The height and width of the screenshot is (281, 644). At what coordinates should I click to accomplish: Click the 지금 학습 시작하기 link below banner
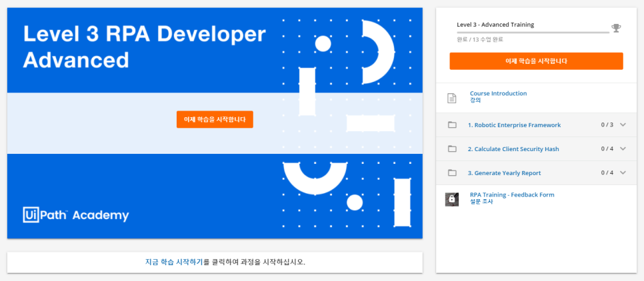[x=174, y=262]
